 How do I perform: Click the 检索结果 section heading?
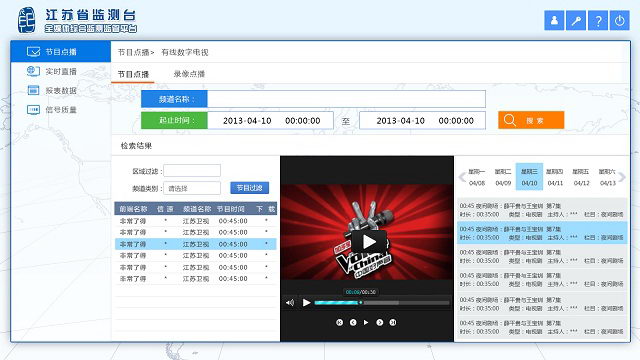click(136, 146)
